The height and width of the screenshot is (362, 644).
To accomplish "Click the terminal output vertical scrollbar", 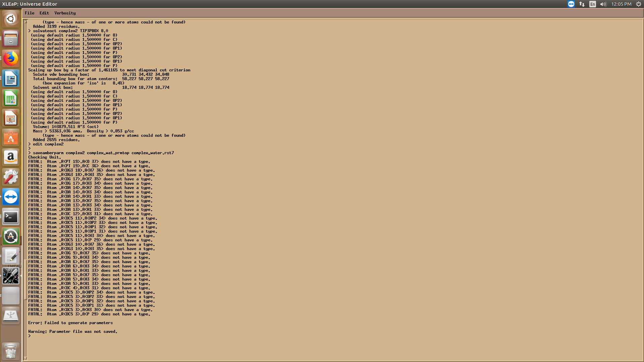I will (25, 280).
